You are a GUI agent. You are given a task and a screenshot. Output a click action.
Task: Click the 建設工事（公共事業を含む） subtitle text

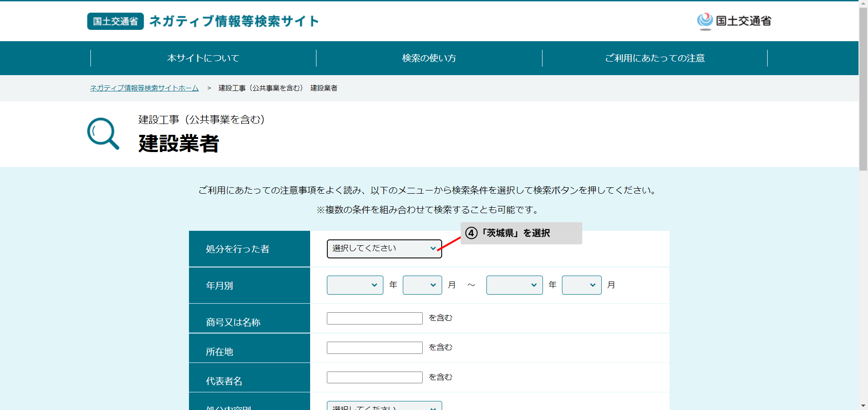202,119
